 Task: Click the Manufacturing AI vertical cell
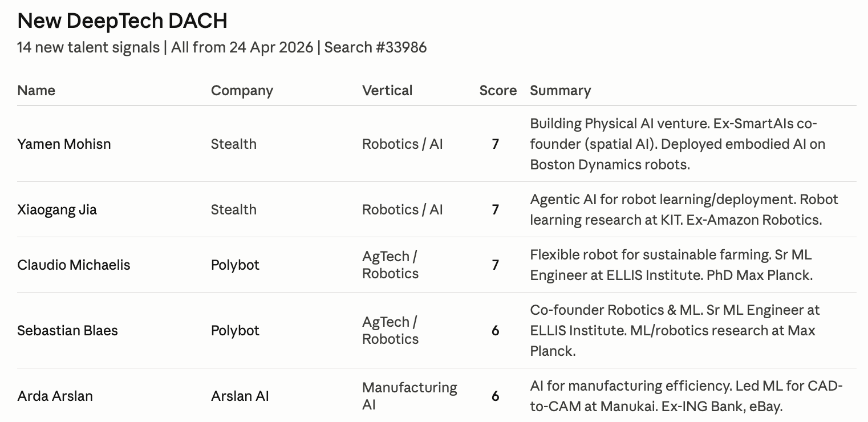pos(409,396)
